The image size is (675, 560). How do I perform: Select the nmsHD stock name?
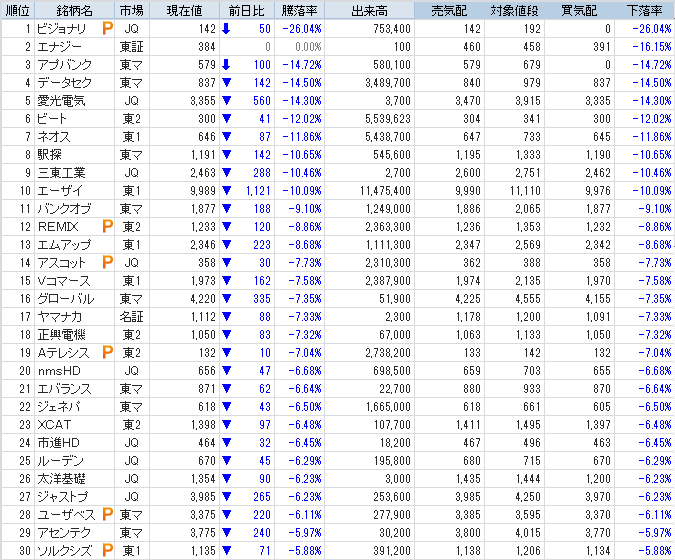pos(59,371)
